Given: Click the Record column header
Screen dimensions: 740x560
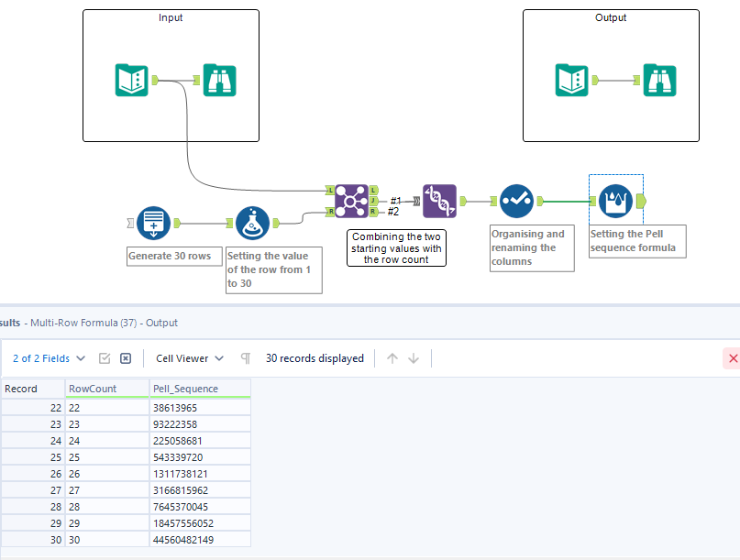Looking at the screenshot, I should 33,389.
